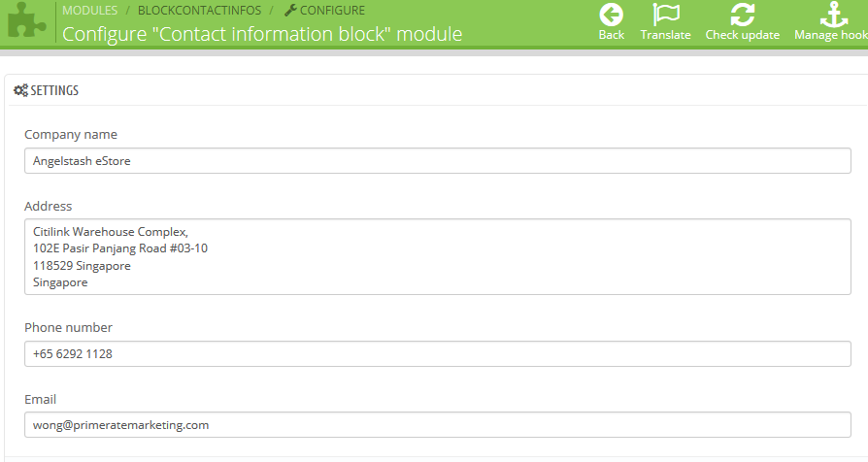The image size is (868, 462).
Task: Open Manage hooks via the anchor icon
Action: (x=833, y=16)
